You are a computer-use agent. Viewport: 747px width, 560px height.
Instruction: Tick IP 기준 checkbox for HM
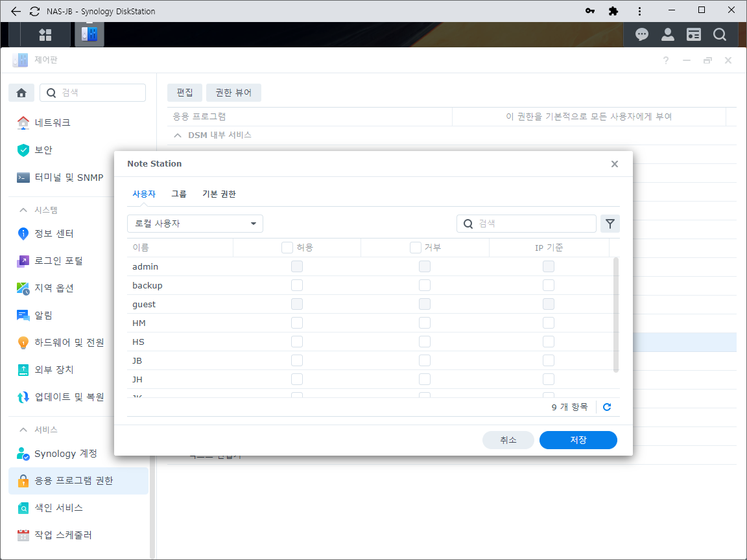point(549,323)
